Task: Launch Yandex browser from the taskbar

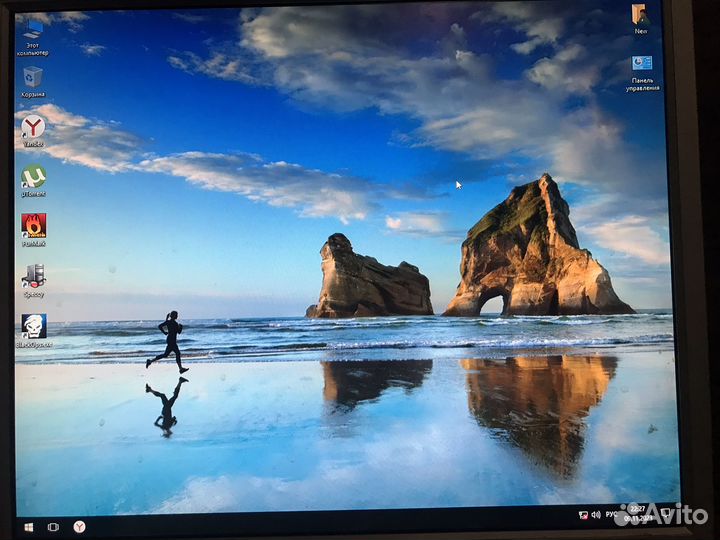Action: coord(79,526)
